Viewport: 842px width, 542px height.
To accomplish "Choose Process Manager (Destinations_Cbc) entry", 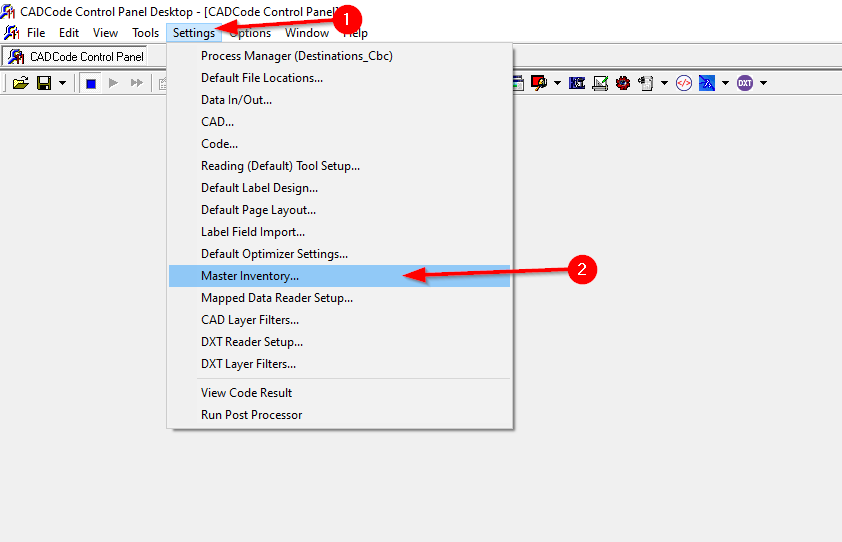I will tap(339, 56).
